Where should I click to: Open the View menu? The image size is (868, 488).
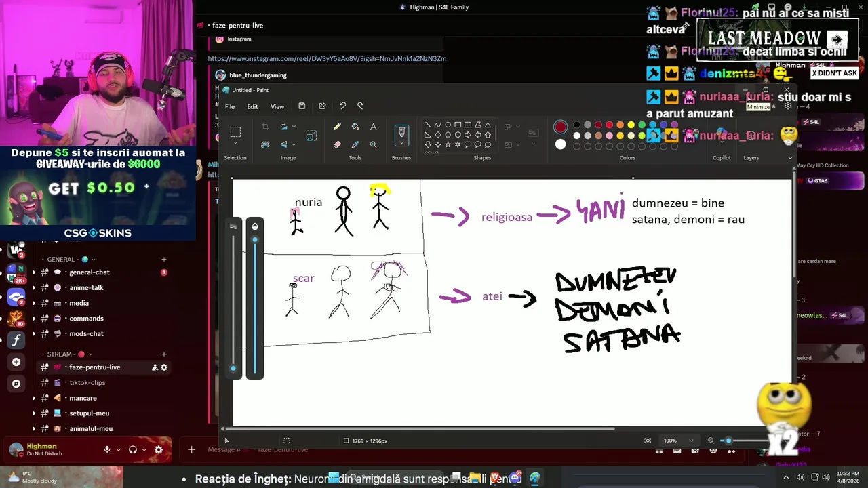coord(277,106)
